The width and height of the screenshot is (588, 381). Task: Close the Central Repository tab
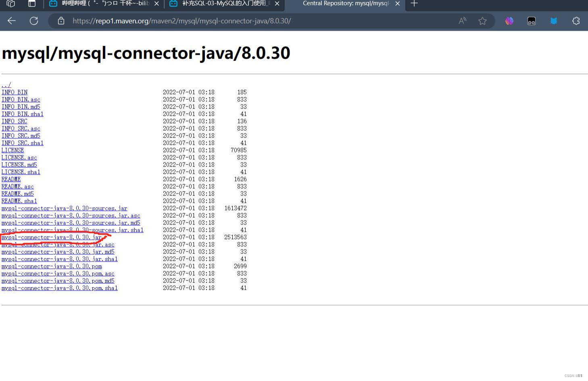(398, 4)
